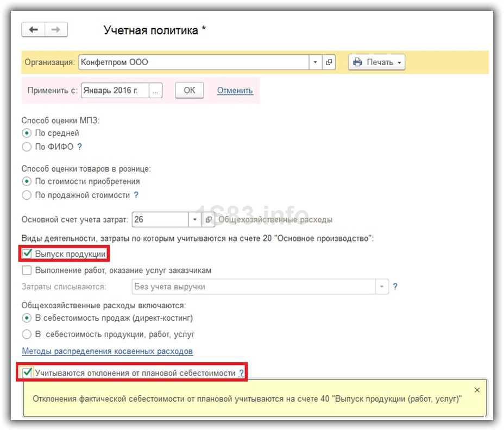This screenshot has width=504, height=431.
Task: Click help icon beside По продажной стоимости
Action: click(x=136, y=195)
